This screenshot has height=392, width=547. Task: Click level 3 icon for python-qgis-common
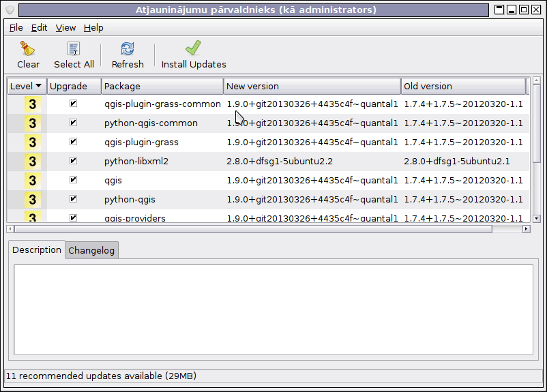point(33,123)
